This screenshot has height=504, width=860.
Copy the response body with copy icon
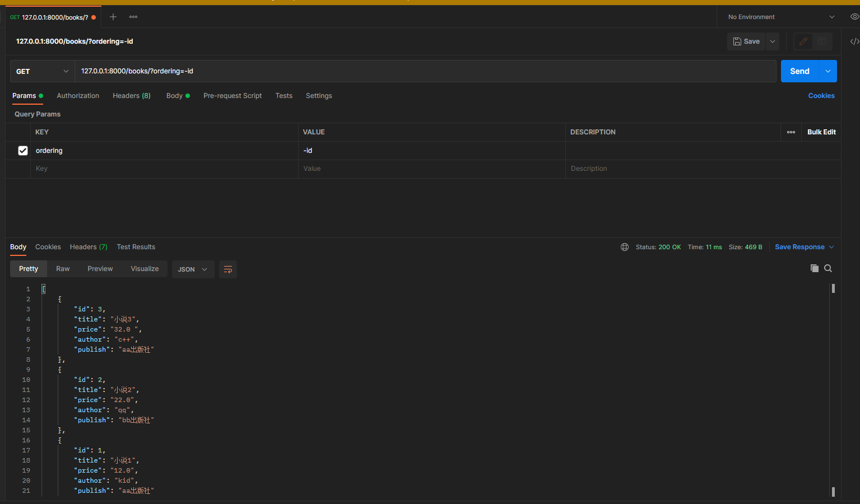pos(814,269)
